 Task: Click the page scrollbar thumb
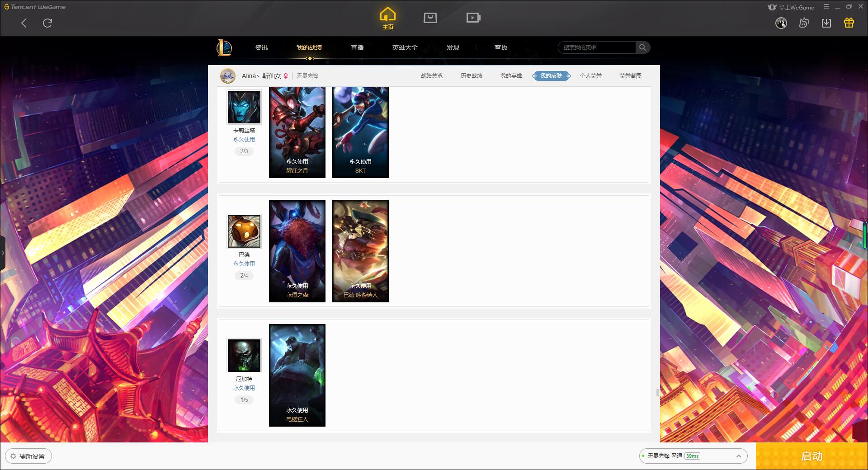click(x=658, y=392)
